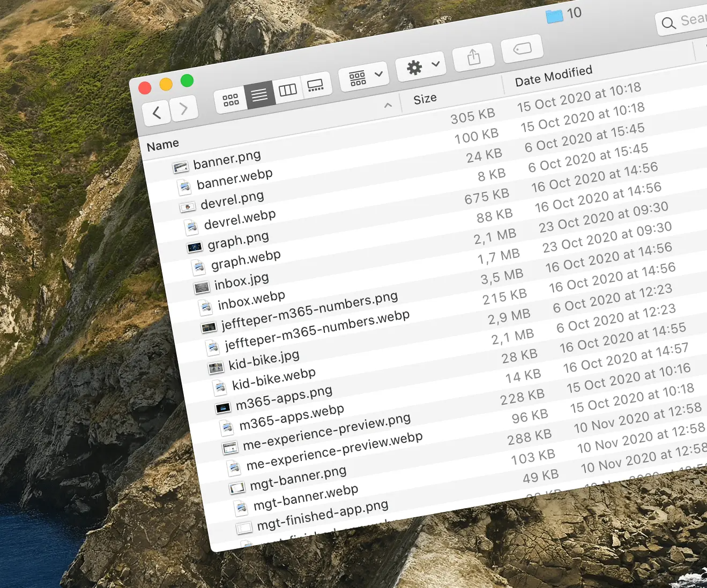Image resolution: width=707 pixels, height=588 pixels.
Task: Click the Forward navigation arrow
Action: click(184, 108)
